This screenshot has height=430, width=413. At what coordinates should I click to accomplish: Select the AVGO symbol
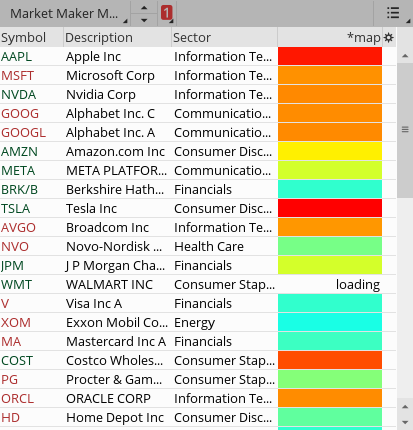tap(18, 228)
